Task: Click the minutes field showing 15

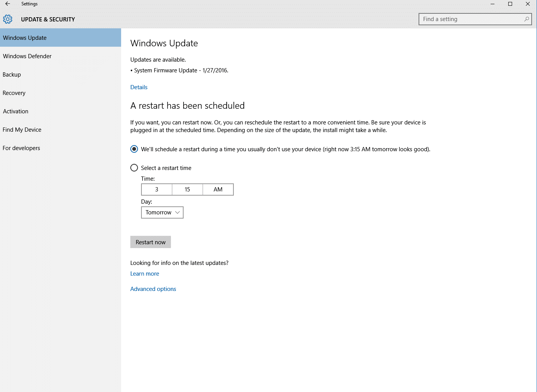Action: coord(187,189)
